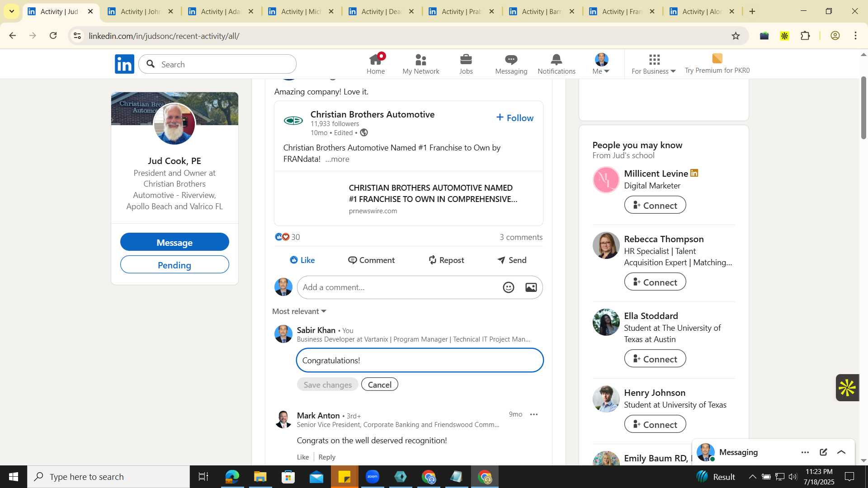Open browser Extensions puzzle icon

(805, 36)
